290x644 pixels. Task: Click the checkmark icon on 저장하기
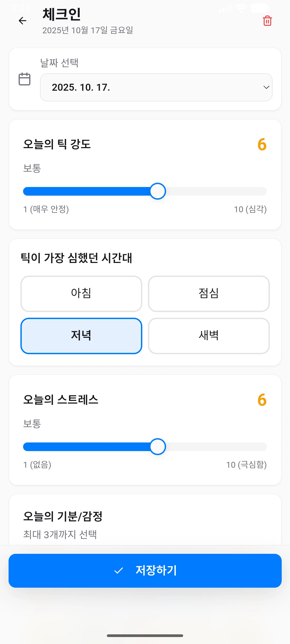[x=119, y=570]
